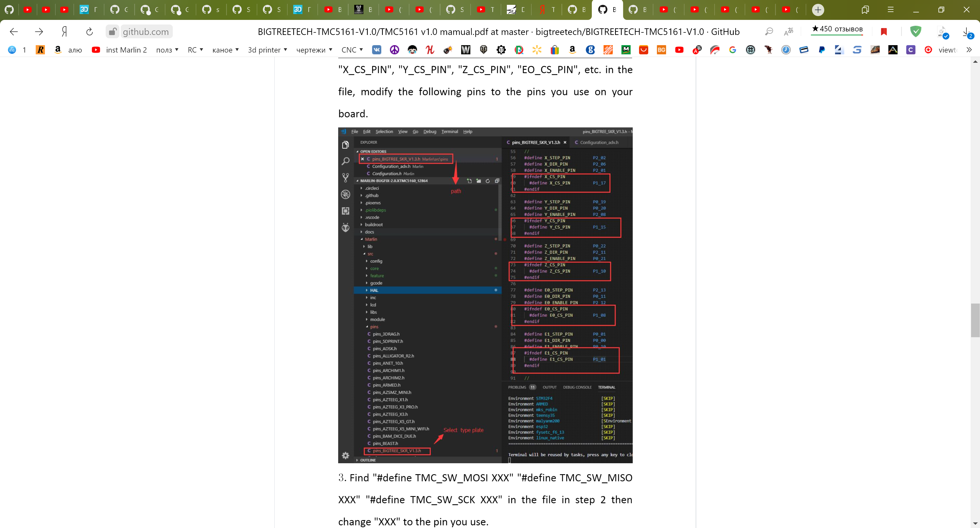Open the Home Depot bookmark

coord(608,50)
